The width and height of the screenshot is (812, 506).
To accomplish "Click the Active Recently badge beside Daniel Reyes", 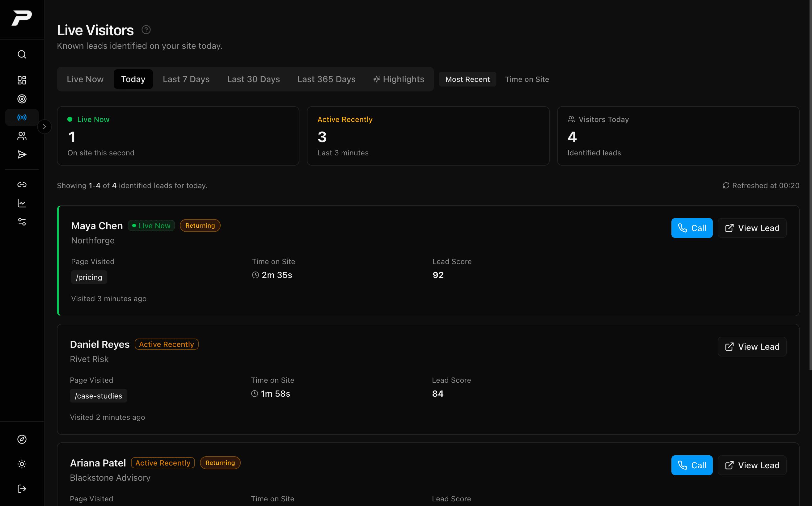I will (166, 344).
